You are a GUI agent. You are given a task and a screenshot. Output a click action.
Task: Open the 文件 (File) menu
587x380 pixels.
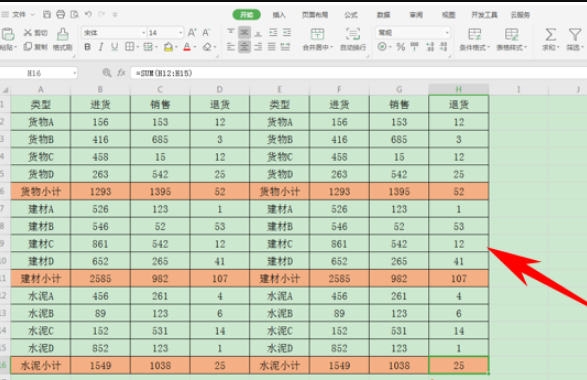19,15
